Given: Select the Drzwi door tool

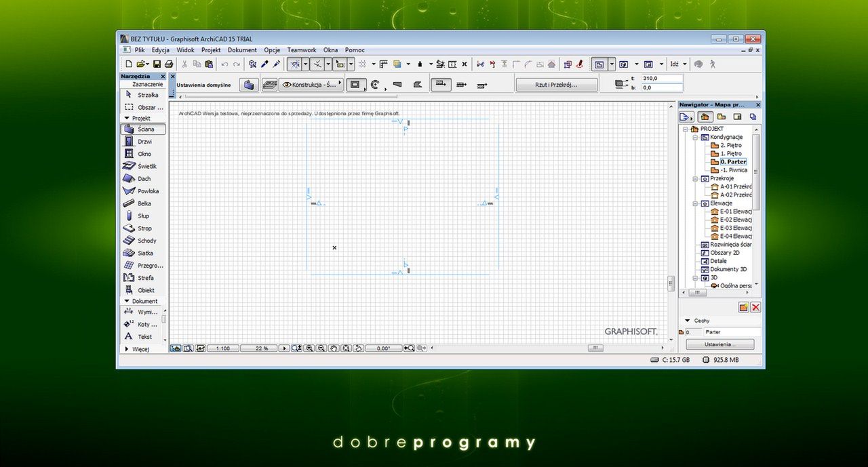Looking at the screenshot, I should click(x=143, y=142).
